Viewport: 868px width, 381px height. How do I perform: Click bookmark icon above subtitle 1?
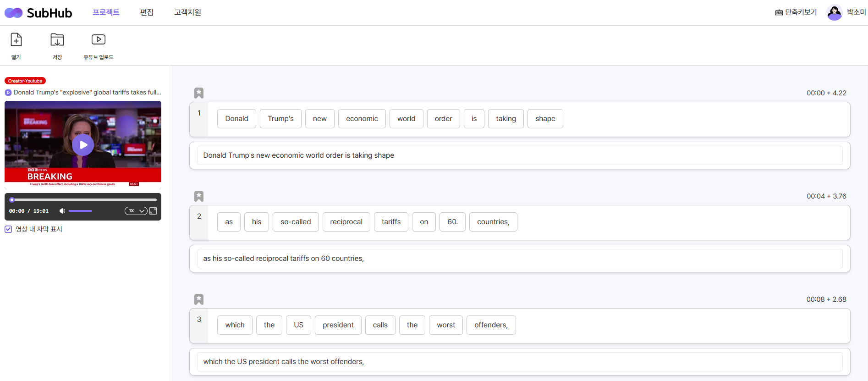199,93
